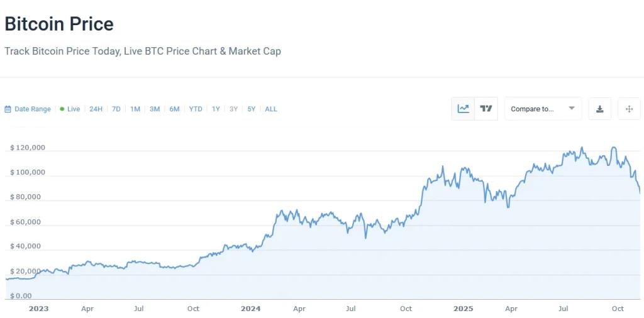The height and width of the screenshot is (318, 644).
Task: Switch chart to 1M range
Action: click(135, 109)
